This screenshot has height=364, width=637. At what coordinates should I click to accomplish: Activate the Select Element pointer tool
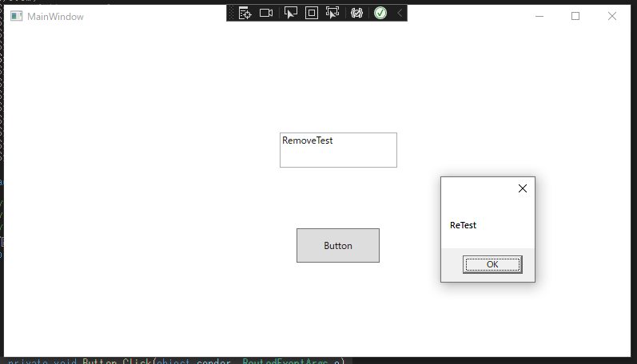[291, 13]
